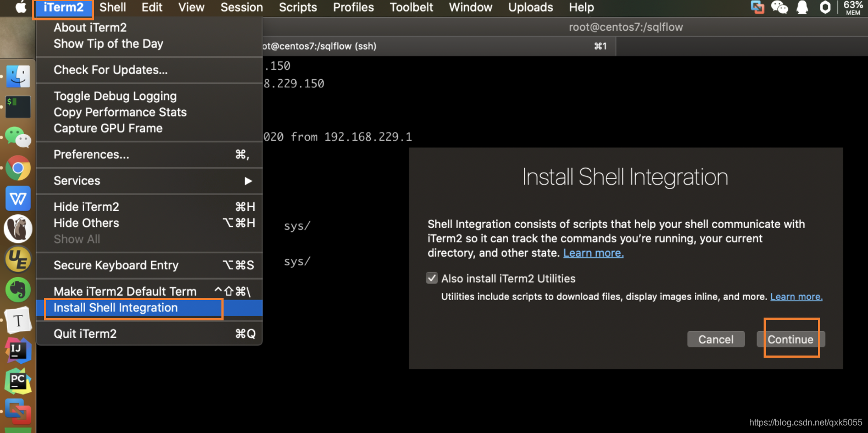Open the Toolbelt menu

click(411, 8)
